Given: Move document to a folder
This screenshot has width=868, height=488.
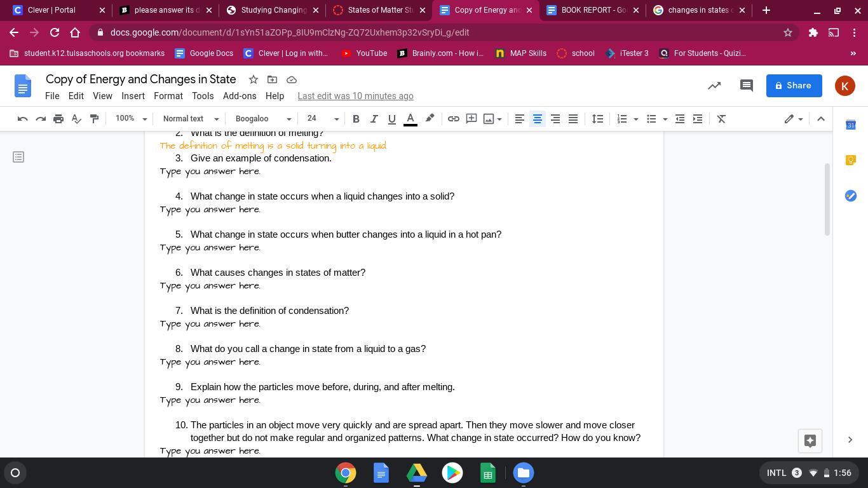Looking at the screenshot, I should coord(272,79).
